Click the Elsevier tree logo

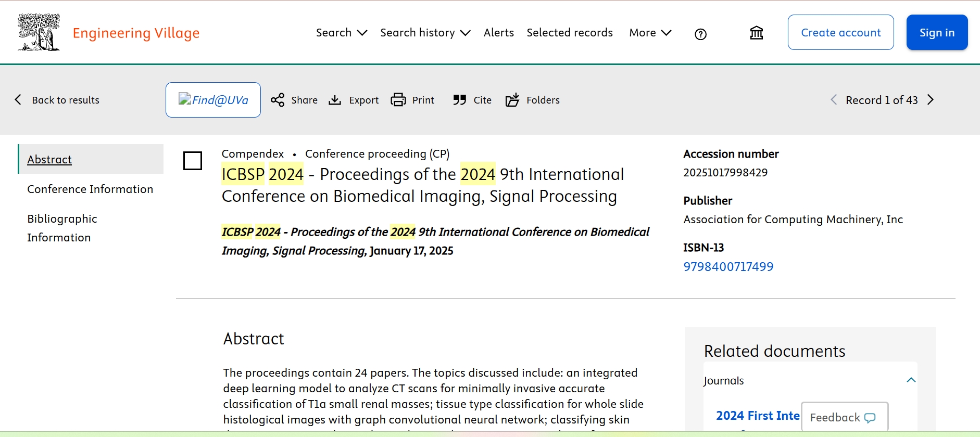coord(39,32)
